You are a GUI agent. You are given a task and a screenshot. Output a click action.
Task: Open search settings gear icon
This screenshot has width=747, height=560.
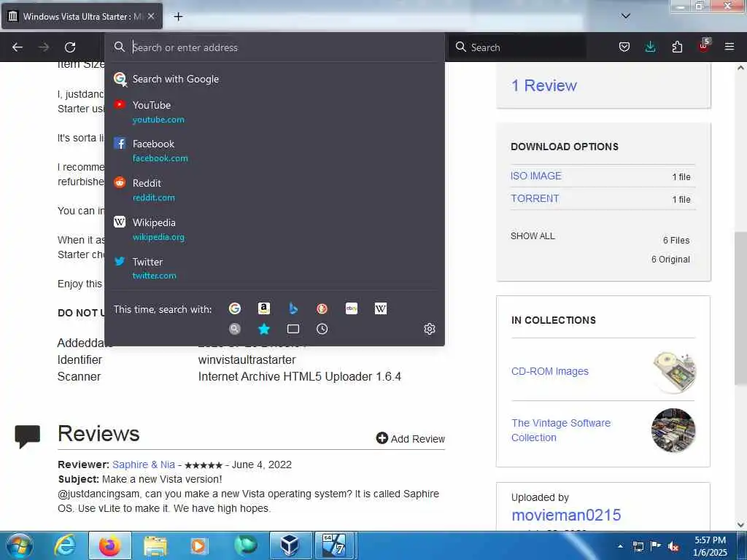point(430,329)
